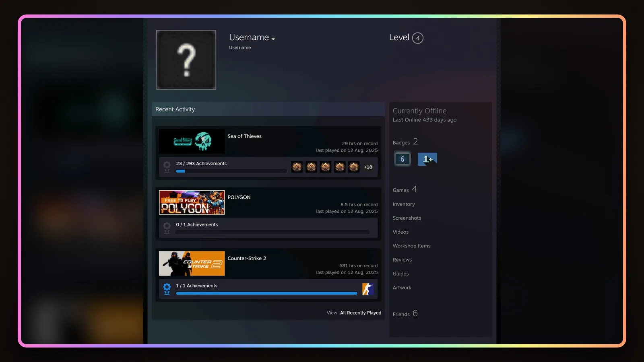Open the Counter-Strike 2 title link
Screen dimensions: 644x362
tap(247, 258)
